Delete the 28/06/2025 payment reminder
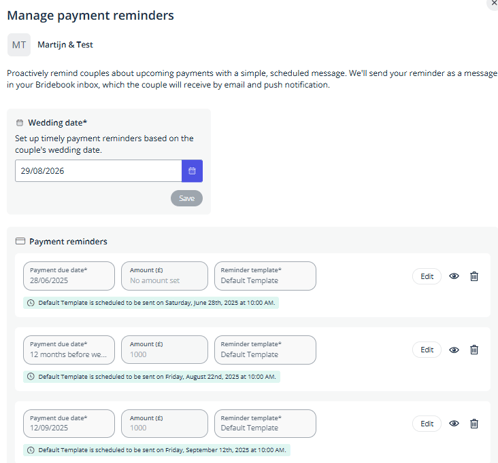Screen dimensions: 498x463 (474, 276)
